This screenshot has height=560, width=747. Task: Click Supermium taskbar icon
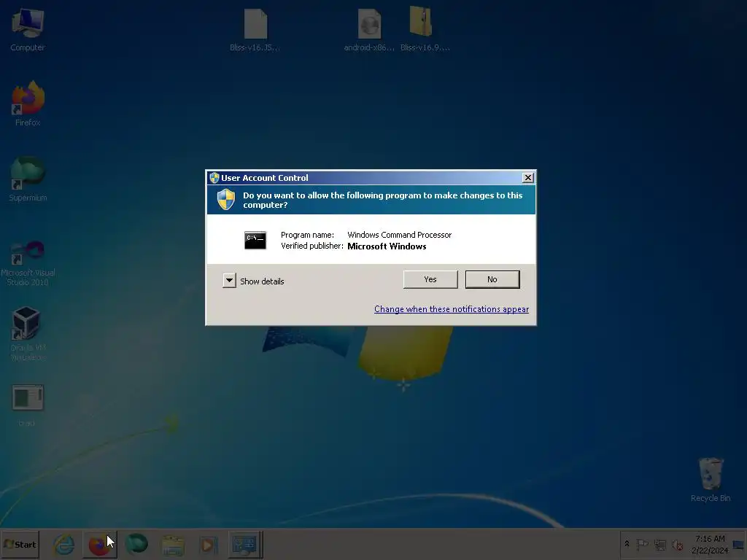tap(136, 544)
